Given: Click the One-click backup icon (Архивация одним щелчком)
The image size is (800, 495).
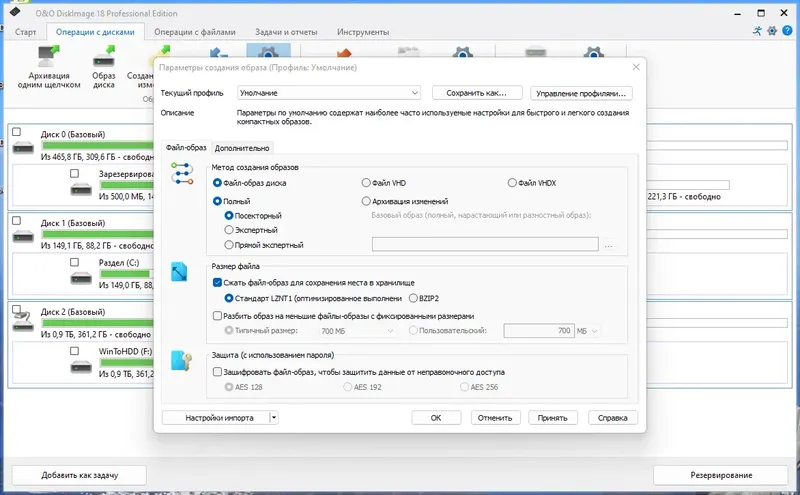Looking at the screenshot, I should pyautogui.click(x=48, y=56).
